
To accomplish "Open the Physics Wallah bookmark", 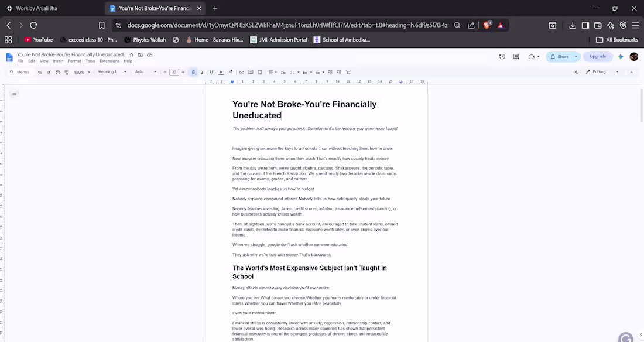I will click(x=145, y=40).
